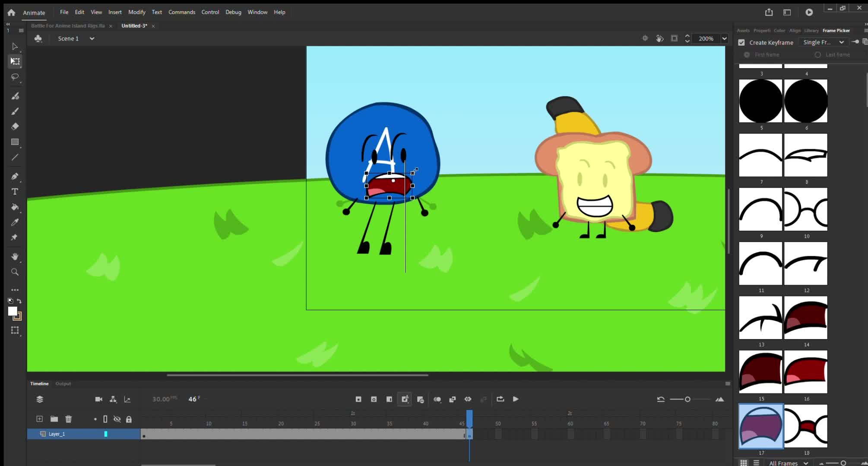Select the Last frame radio button
The height and width of the screenshot is (466, 868).
coord(817,55)
